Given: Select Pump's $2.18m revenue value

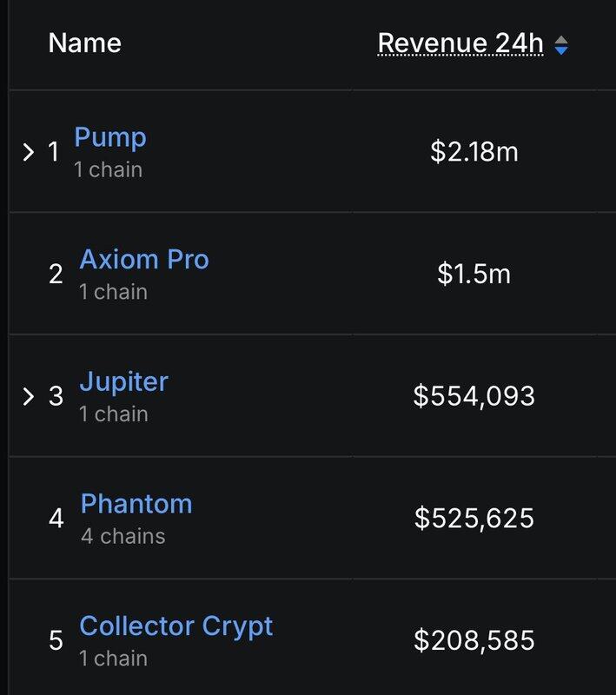Looking at the screenshot, I should [x=474, y=151].
